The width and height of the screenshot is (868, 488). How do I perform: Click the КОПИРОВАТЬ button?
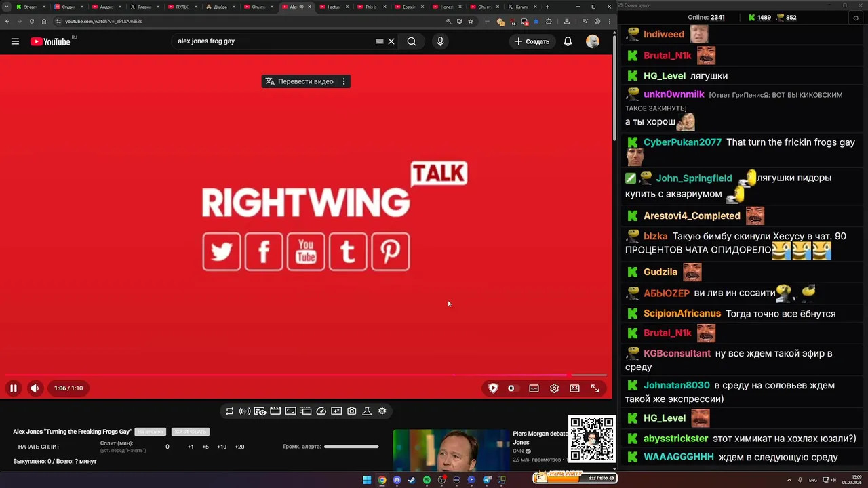(x=190, y=432)
